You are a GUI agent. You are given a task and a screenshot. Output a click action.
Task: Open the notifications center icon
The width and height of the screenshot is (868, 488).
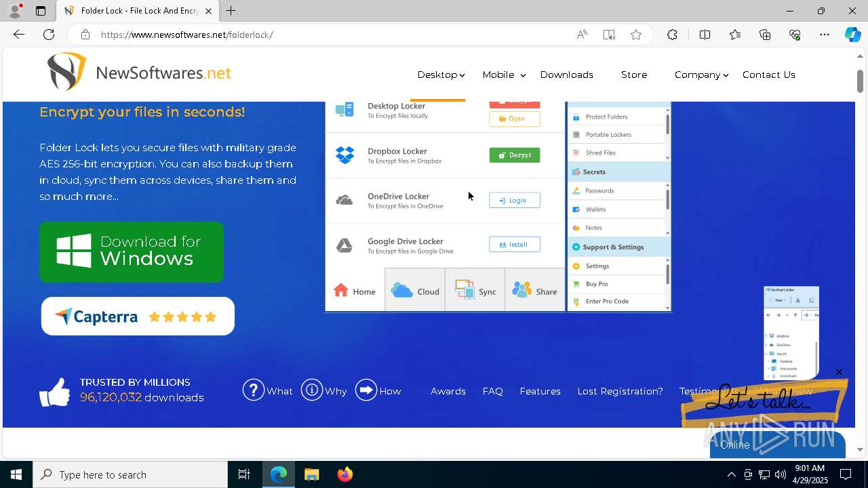tap(846, 474)
